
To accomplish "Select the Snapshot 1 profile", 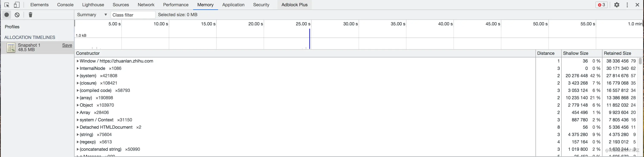I will pyautogui.click(x=29, y=47).
